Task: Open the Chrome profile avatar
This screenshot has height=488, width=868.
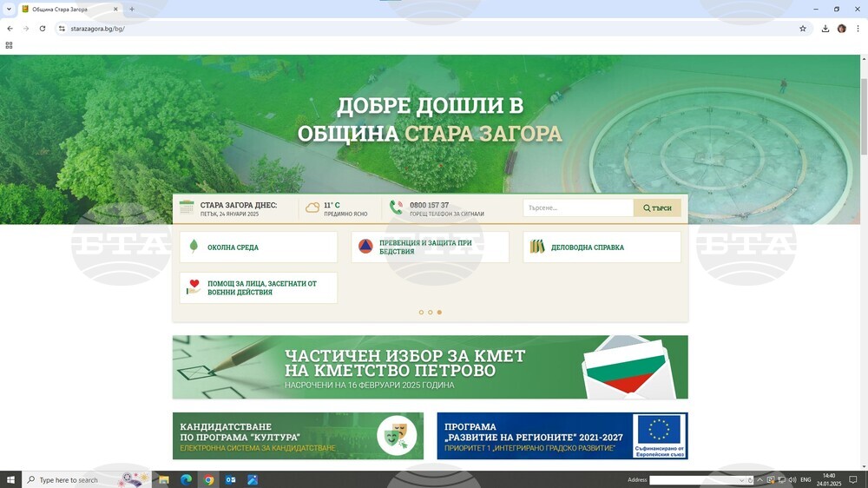Action: (841, 29)
